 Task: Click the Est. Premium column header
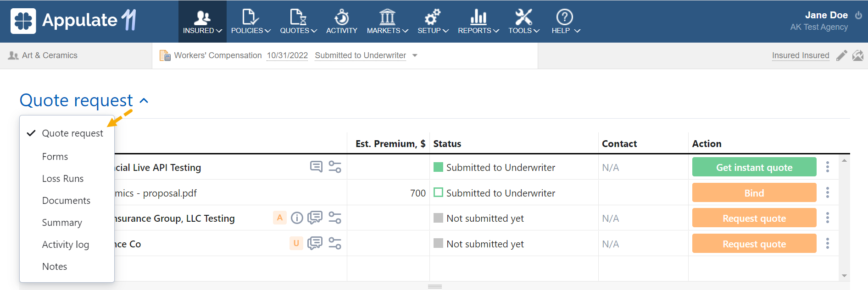[390, 144]
